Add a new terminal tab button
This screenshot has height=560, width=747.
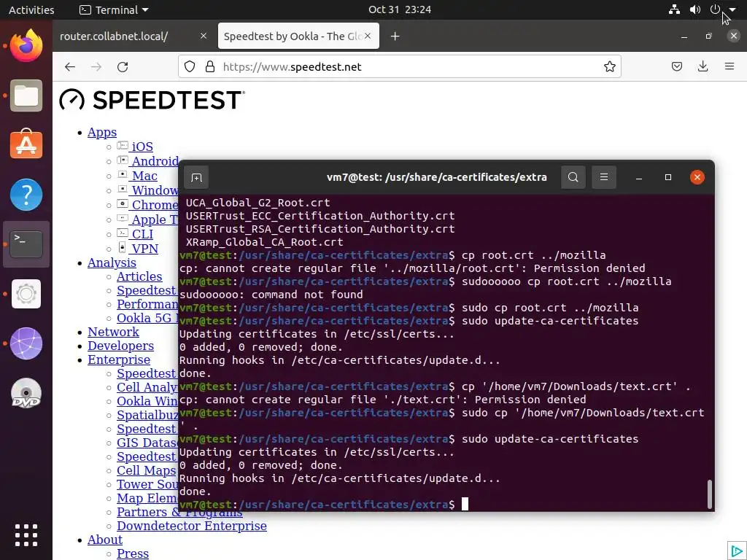196,178
